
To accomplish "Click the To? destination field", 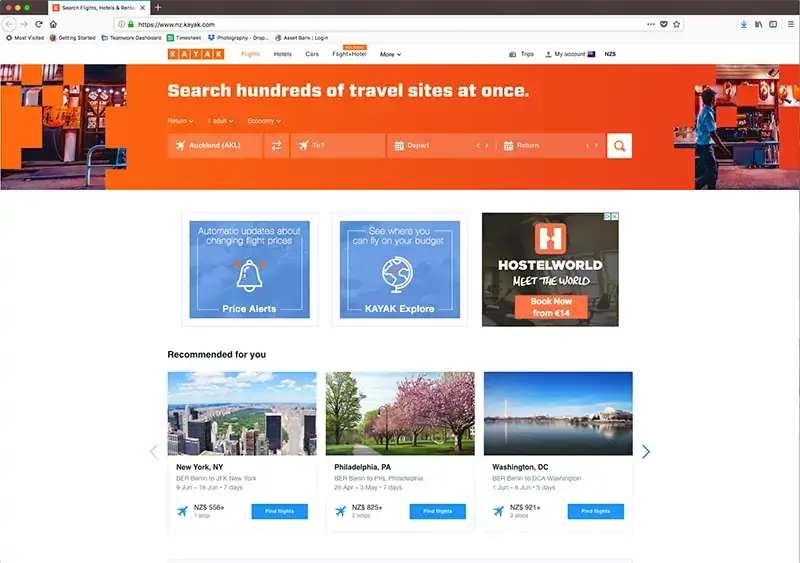I will (338, 146).
